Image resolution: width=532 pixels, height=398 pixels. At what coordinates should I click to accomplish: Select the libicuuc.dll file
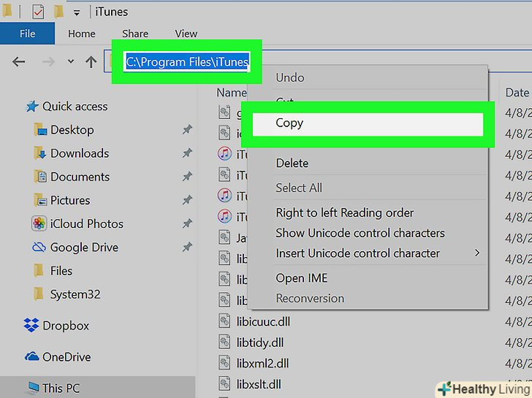tap(263, 321)
